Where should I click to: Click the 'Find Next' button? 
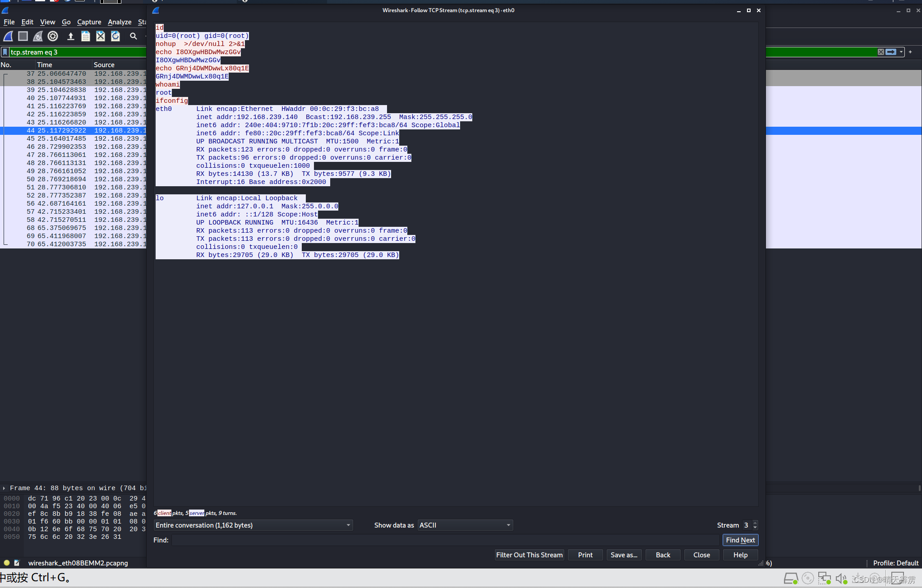tap(740, 540)
